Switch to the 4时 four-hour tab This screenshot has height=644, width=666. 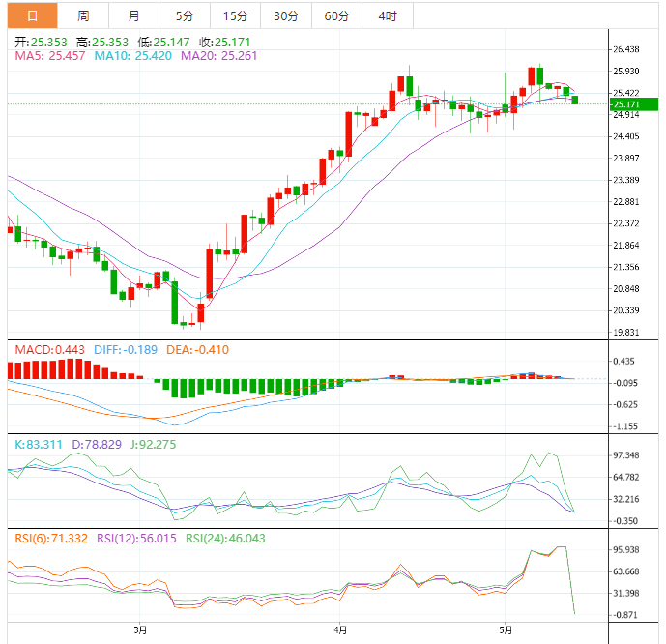[387, 15]
